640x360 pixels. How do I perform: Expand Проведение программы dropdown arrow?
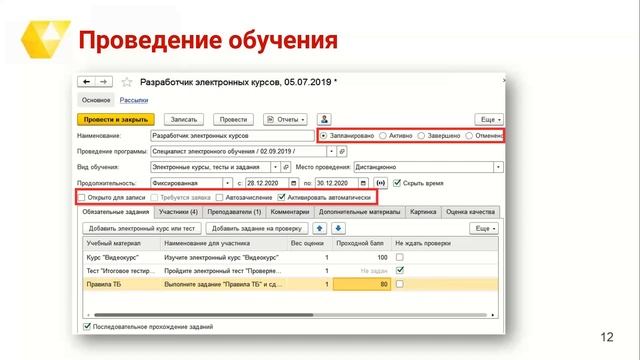(x=331, y=151)
